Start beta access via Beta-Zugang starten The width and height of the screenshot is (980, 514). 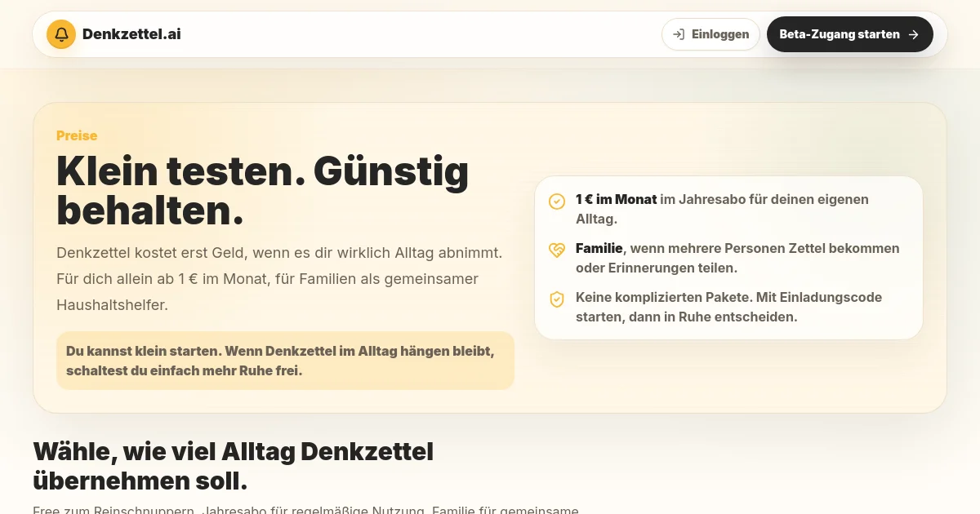pyautogui.click(x=849, y=34)
